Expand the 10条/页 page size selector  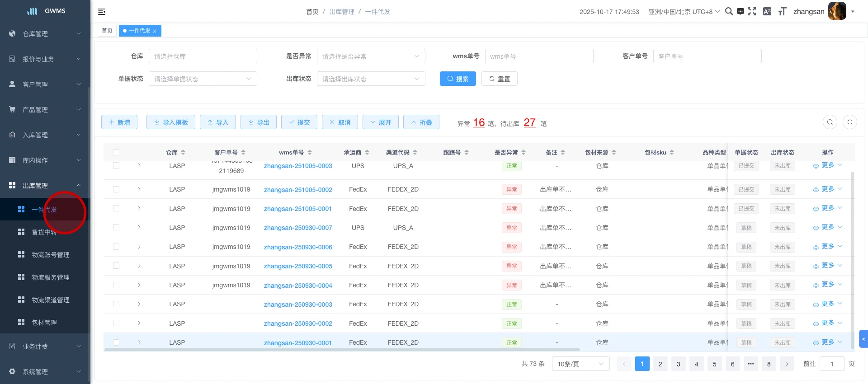click(580, 364)
